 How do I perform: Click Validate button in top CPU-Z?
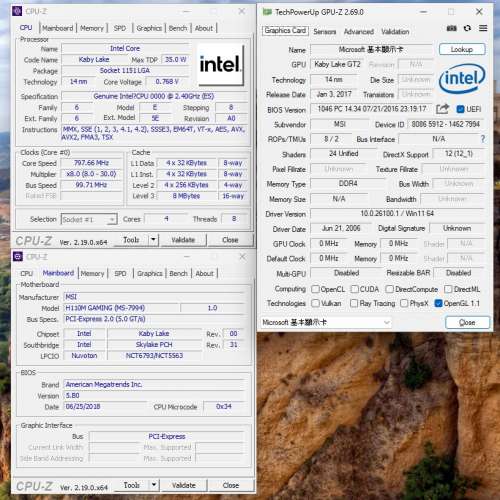(183, 240)
